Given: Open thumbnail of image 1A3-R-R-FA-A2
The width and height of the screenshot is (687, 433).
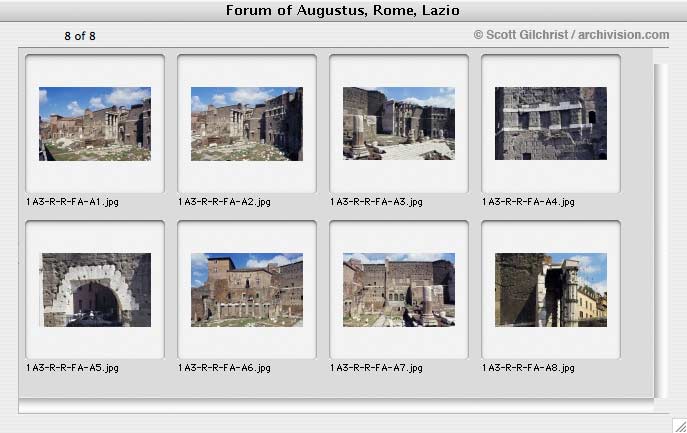Looking at the screenshot, I should click(247, 124).
